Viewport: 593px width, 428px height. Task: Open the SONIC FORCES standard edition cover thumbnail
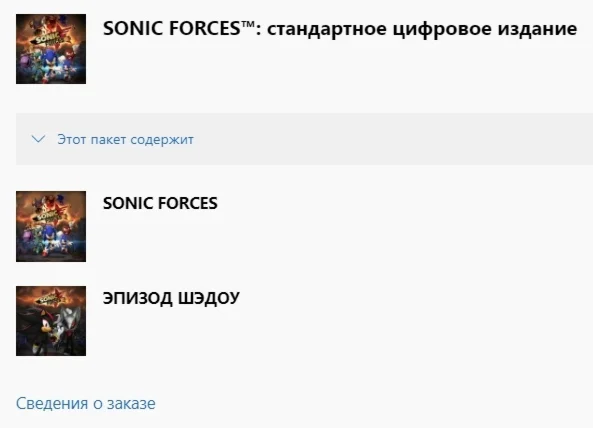[51, 49]
